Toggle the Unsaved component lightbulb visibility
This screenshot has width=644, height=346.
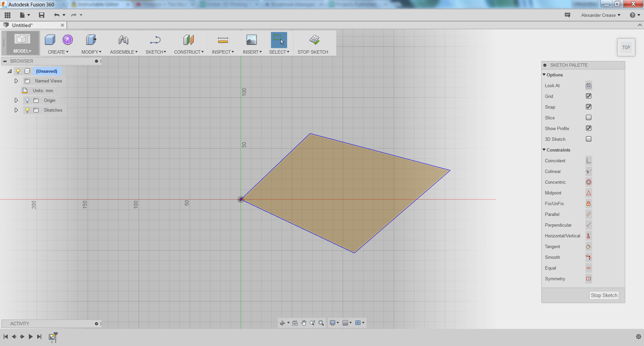18,71
